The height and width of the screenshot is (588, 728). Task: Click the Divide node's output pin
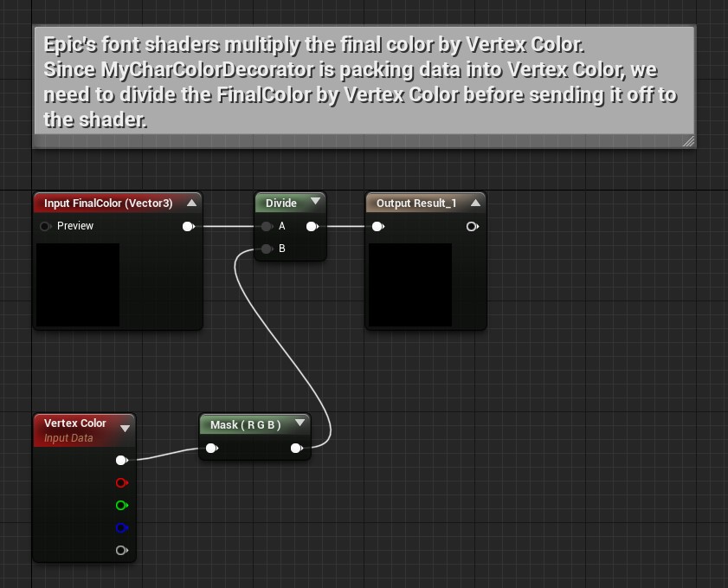312,227
